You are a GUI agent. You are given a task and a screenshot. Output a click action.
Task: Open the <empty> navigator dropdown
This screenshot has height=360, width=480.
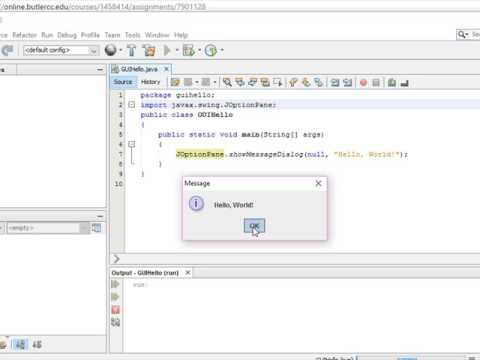pos(48,228)
